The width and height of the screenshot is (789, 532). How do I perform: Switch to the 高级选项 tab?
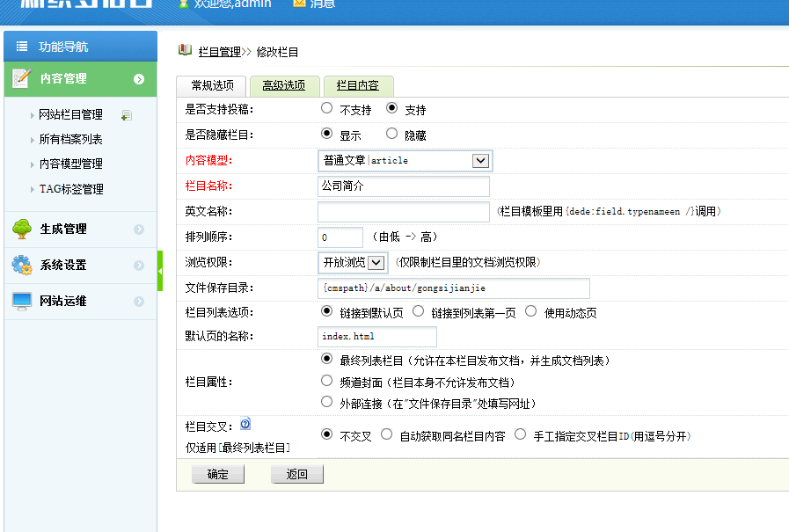point(284,86)
